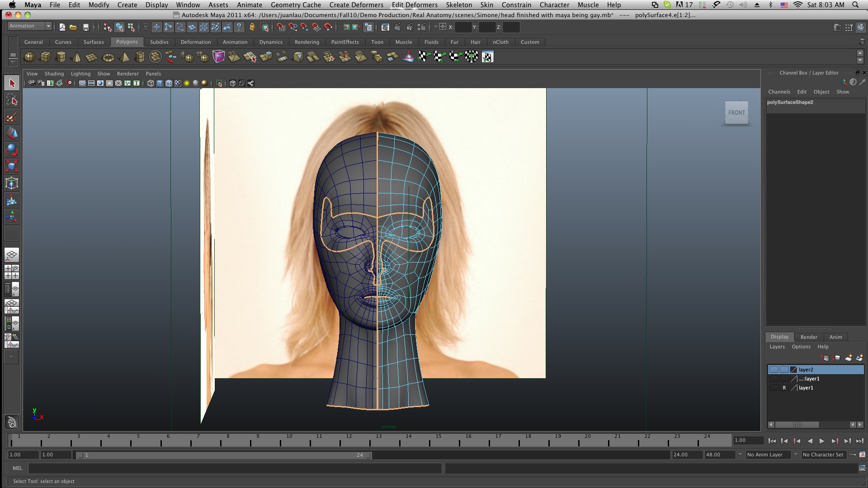This screenshot has height=488, width=868.
Task: Select the Universal Manipulator tool
Action: [x=12, y=183]
